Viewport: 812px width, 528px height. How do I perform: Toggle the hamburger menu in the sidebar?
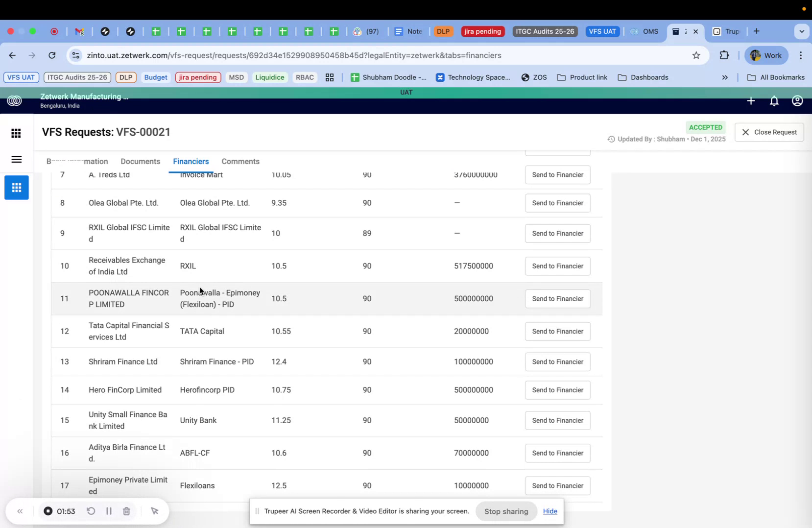tap(16, 159)
